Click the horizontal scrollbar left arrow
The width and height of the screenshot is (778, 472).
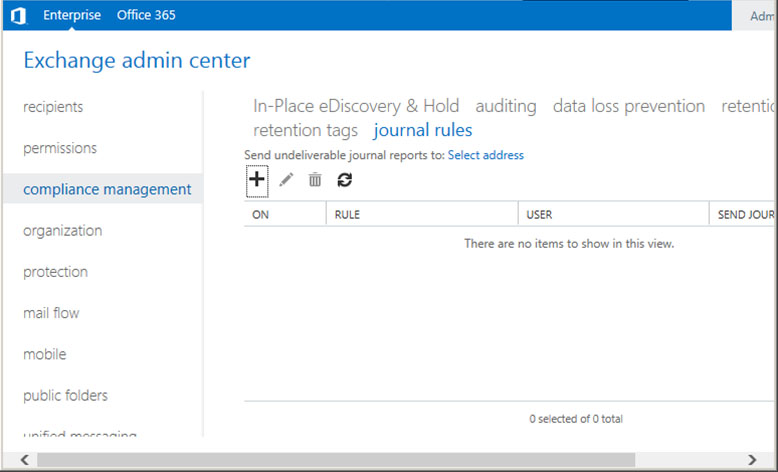coord(24,460)
